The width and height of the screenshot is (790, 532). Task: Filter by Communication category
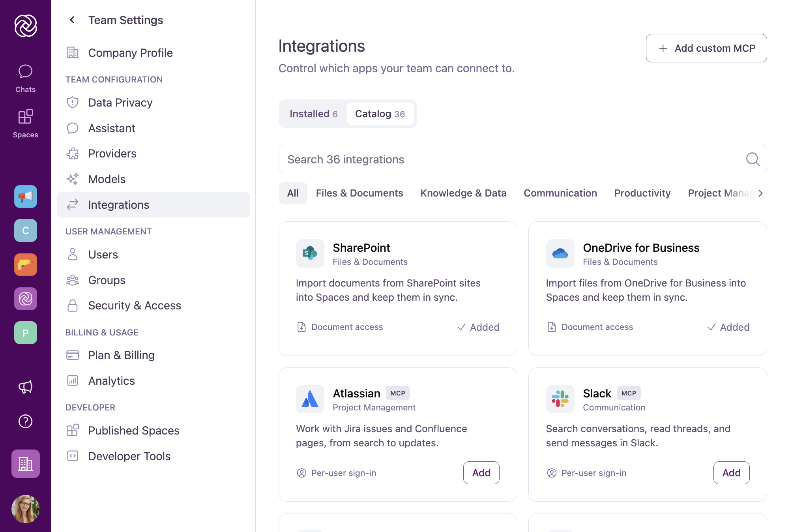coord(560,193)
